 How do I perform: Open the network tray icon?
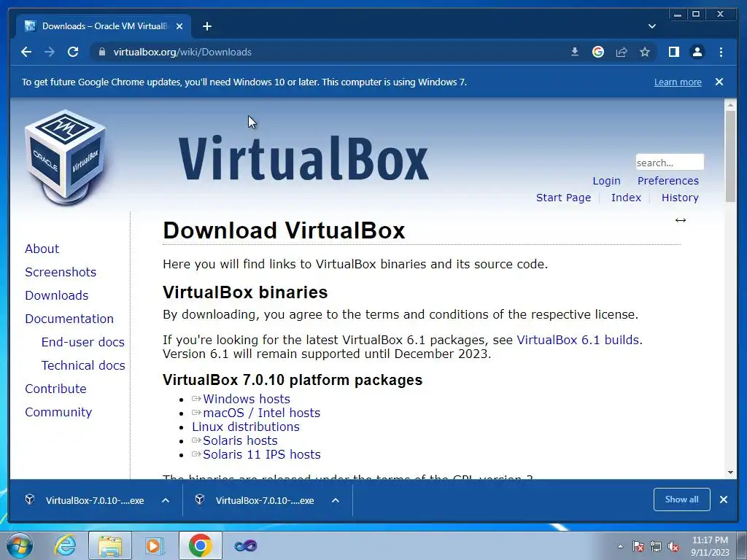tap(656, 546)
